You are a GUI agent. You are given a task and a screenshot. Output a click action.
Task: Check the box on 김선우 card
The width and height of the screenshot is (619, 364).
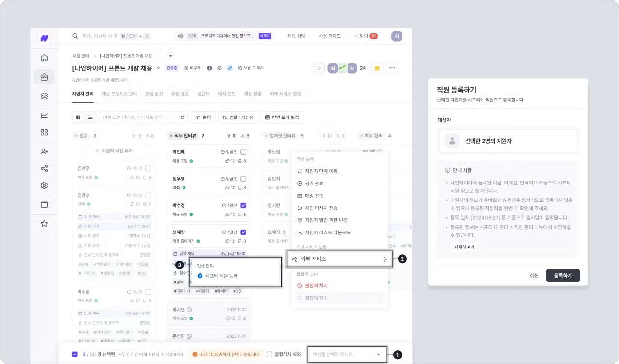click(148, 168)
